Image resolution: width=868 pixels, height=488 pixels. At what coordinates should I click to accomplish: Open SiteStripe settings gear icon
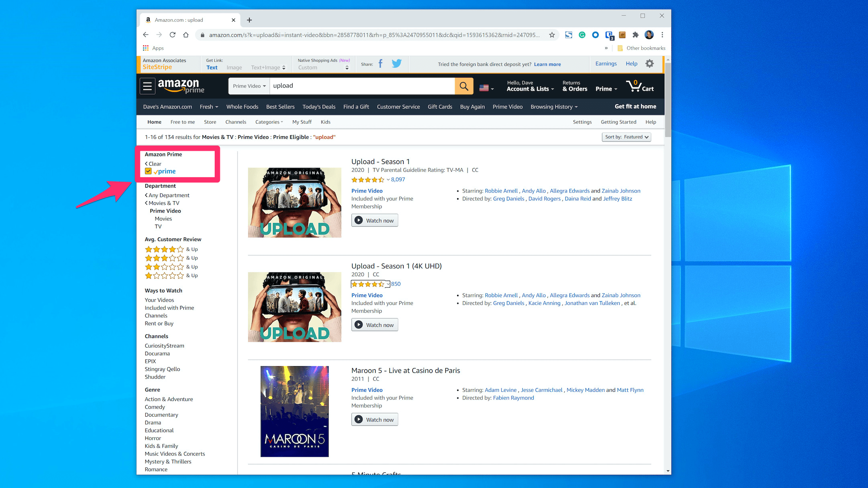click(x=649, y=64)
